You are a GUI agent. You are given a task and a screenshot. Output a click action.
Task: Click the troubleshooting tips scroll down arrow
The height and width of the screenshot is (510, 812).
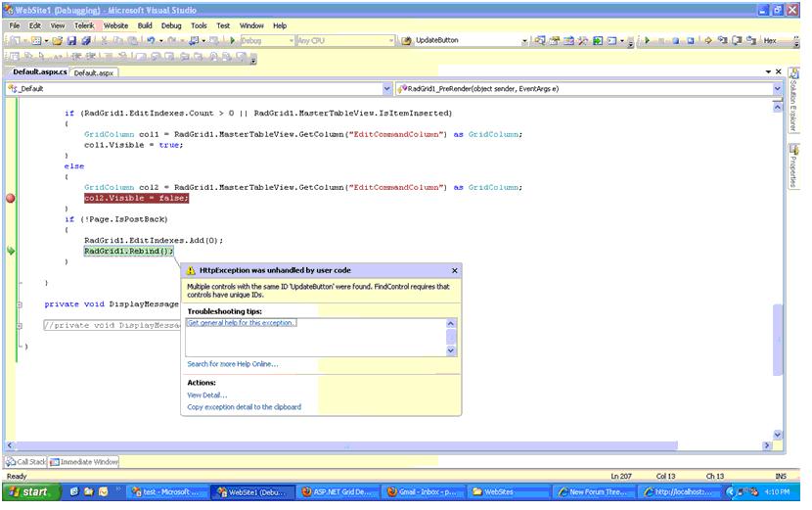[451, 350]
